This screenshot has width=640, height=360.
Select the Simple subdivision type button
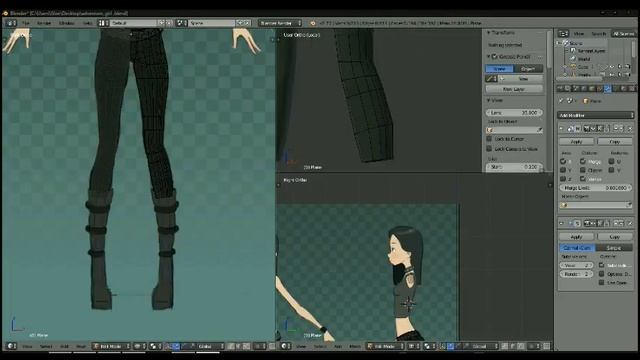[x=614, y=248]
